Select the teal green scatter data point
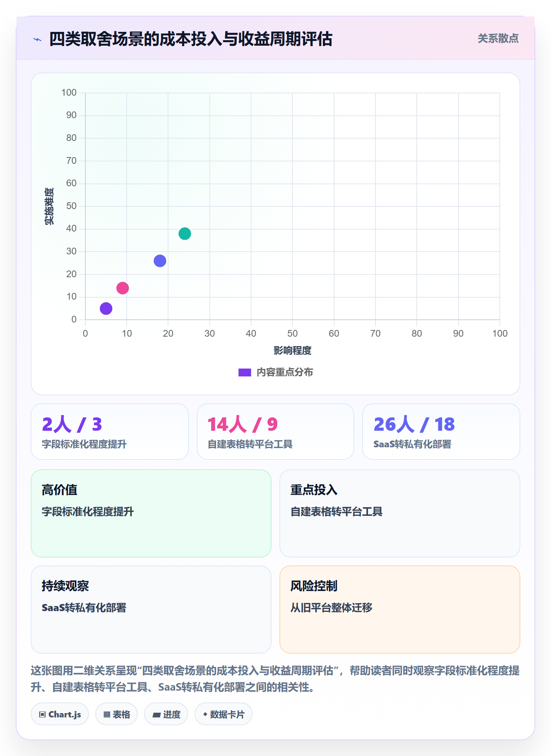The image size is (551, 756). click(185, 233)
